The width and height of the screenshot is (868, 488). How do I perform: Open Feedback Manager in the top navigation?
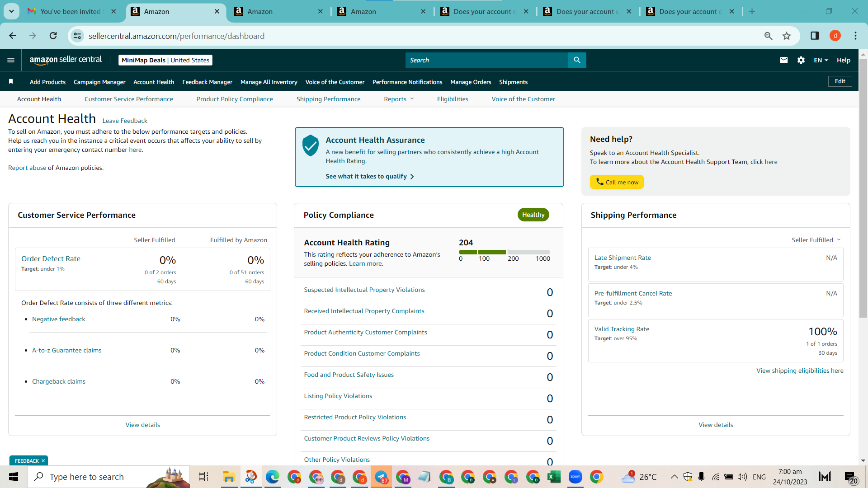[x=207, y=82]
